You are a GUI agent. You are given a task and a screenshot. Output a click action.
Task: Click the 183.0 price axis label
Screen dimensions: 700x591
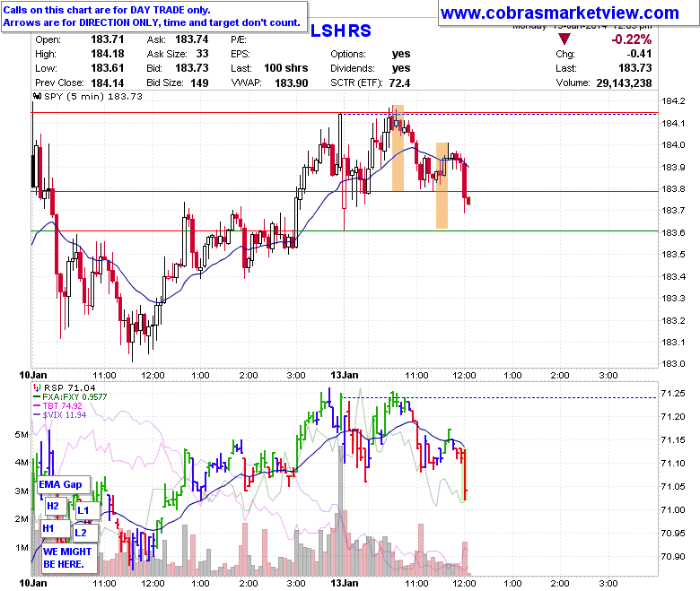coord(673,363)
